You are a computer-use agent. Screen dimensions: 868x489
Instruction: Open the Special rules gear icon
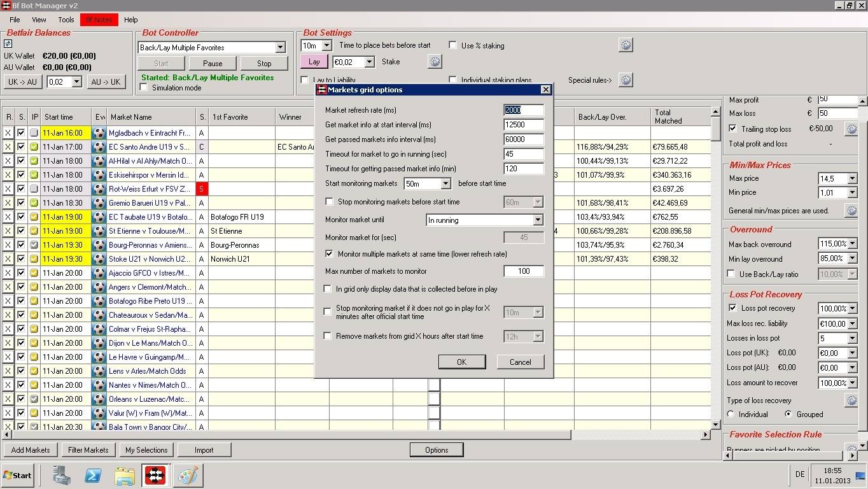[x=626, y=80]
